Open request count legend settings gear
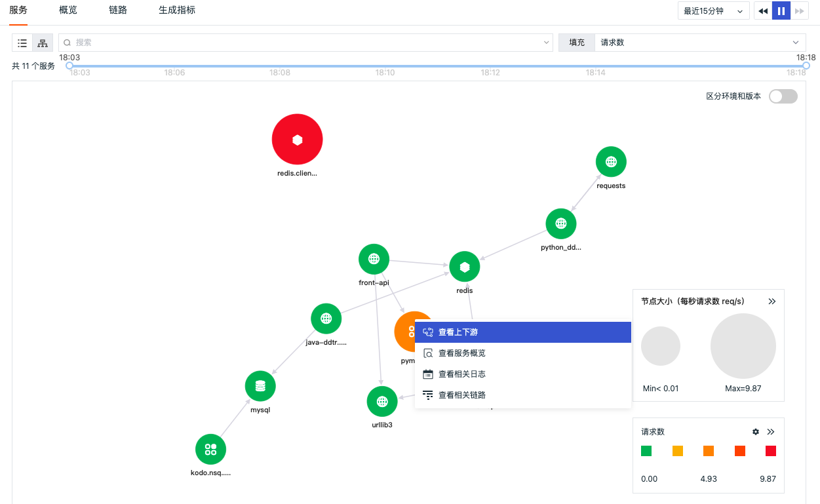Image resolution: width=820 pixels, height=504 pixels. (756, 432)
